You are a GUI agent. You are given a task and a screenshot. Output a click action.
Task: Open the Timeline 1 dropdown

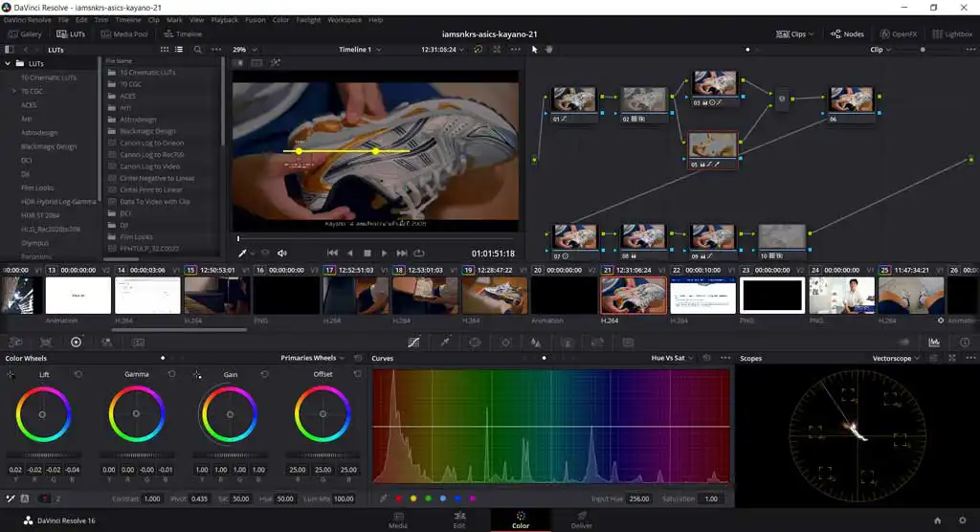(360, 50)
